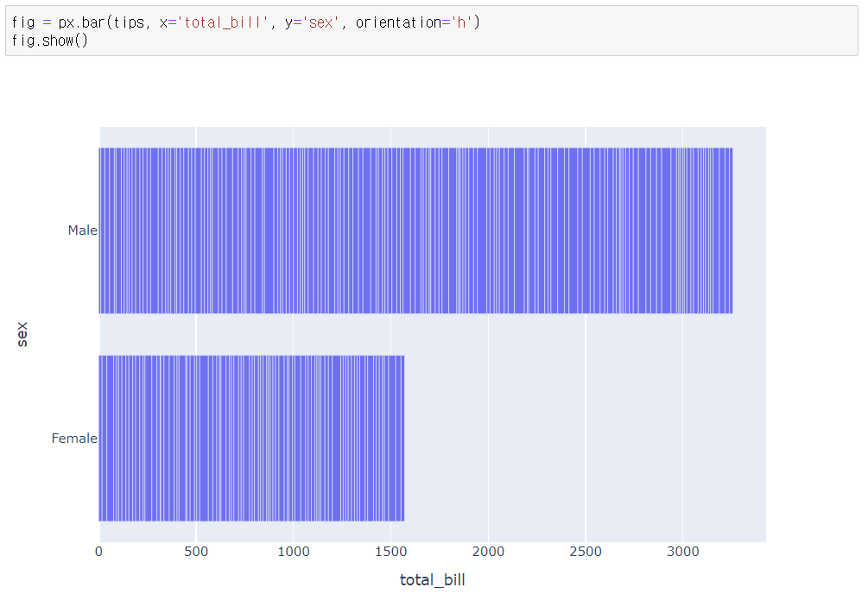Click the x-axis tick label 1000

pyautogui.click(x=294, y=552)
